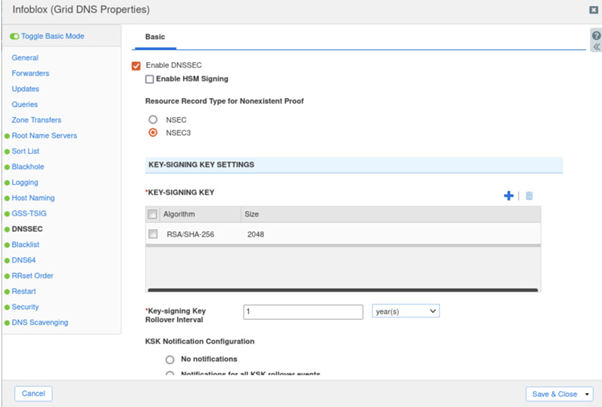Screen dimensions: 602x407
Task: Open Sort List section
Action: (25, 151)
